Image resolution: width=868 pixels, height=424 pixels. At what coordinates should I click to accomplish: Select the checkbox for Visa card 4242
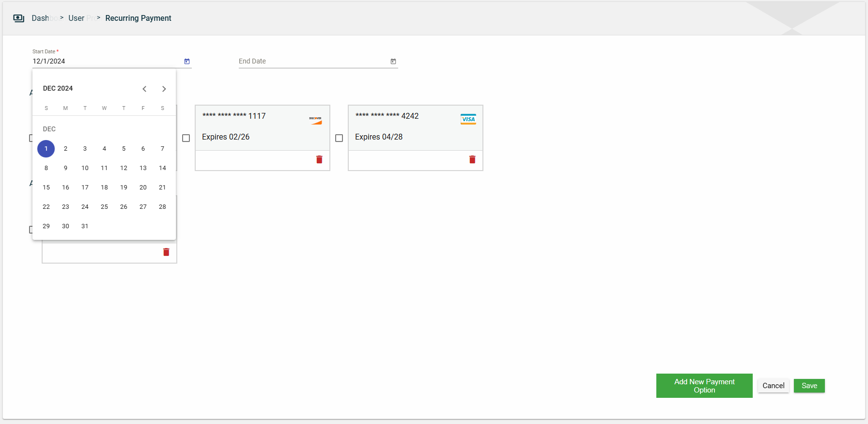coord(339,138)
